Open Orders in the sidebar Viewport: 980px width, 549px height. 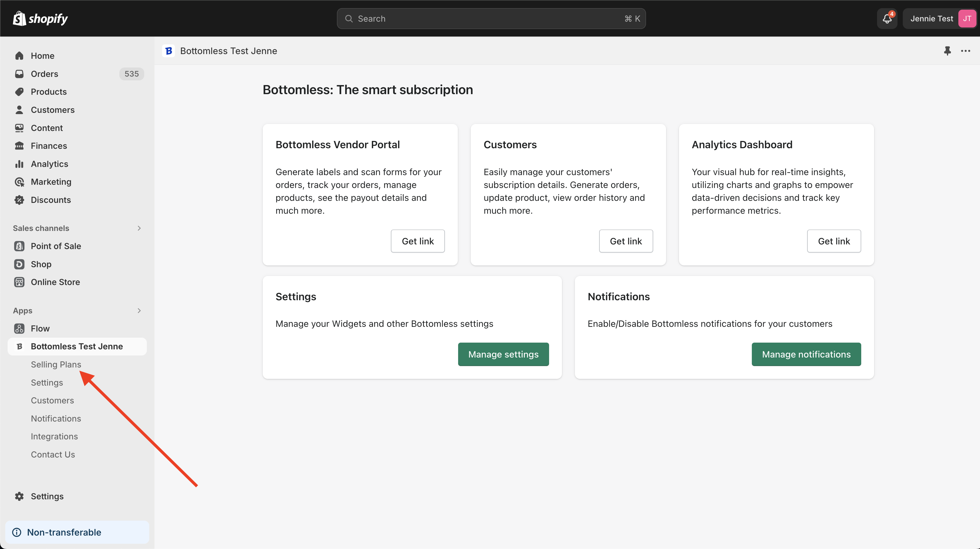pyautogui.click(x=44, y=74)
